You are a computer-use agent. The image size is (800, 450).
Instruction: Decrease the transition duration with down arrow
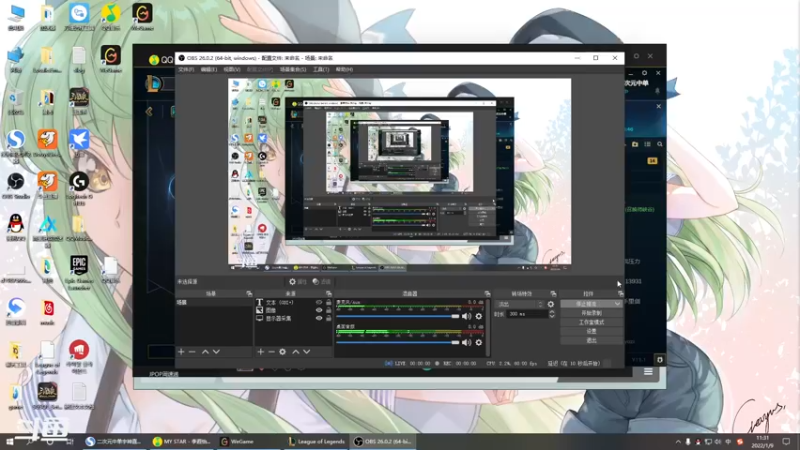(x=552, y=317)
